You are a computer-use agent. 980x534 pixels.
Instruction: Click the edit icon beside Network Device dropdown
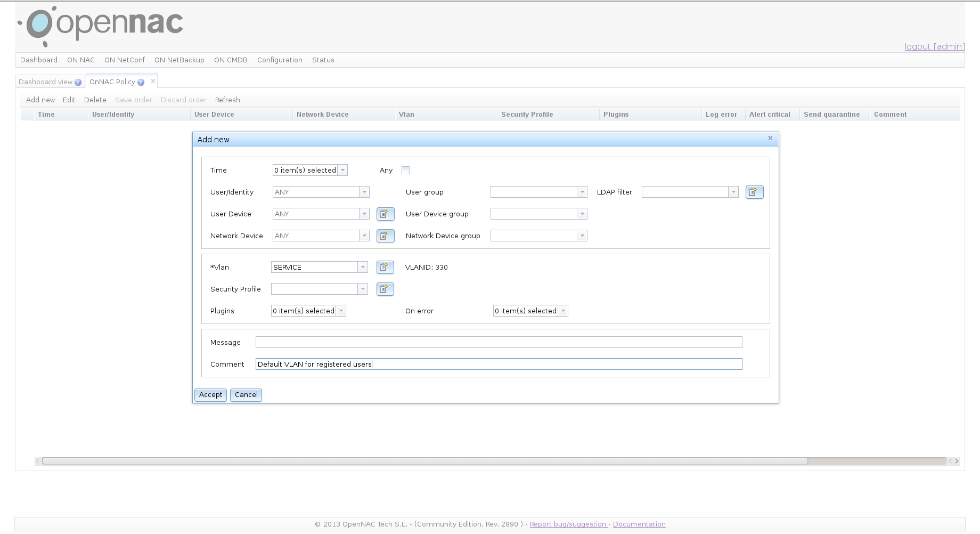tap(385, 236)
